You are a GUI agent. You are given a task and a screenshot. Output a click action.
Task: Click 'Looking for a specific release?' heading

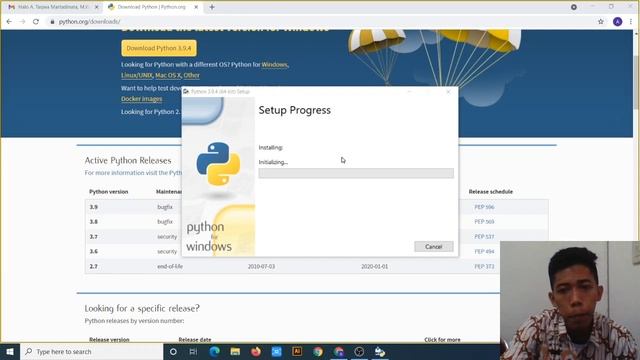[142, 308]
